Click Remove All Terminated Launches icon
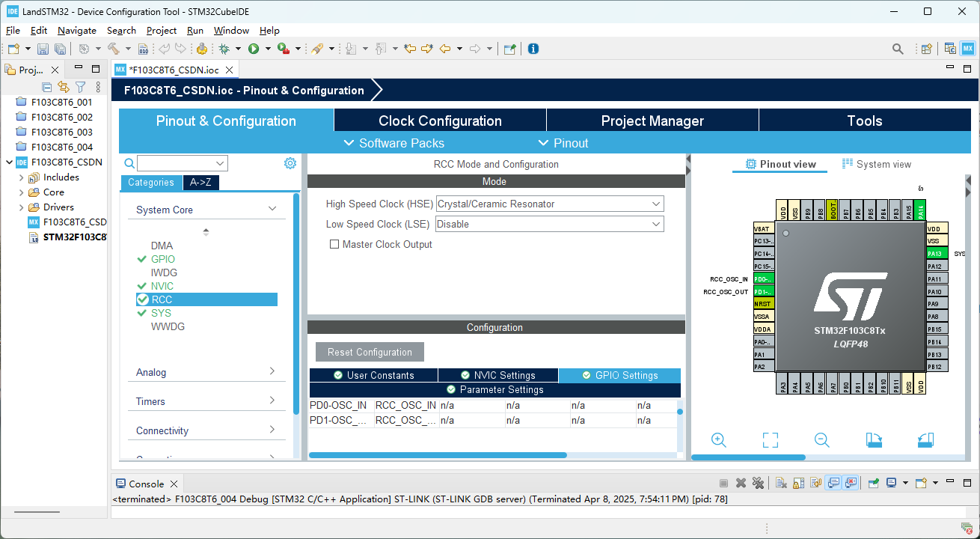980x539 pixels. click(x=758, y=484)
